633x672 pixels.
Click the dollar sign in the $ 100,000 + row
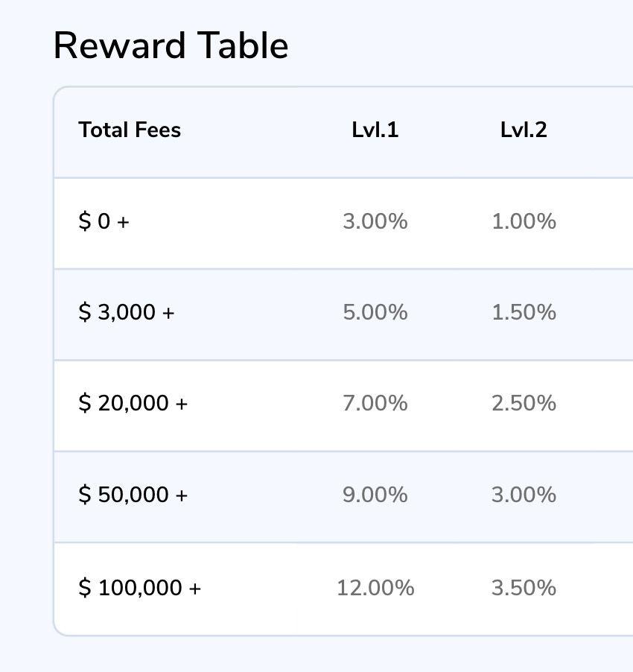tap(85, 588)
